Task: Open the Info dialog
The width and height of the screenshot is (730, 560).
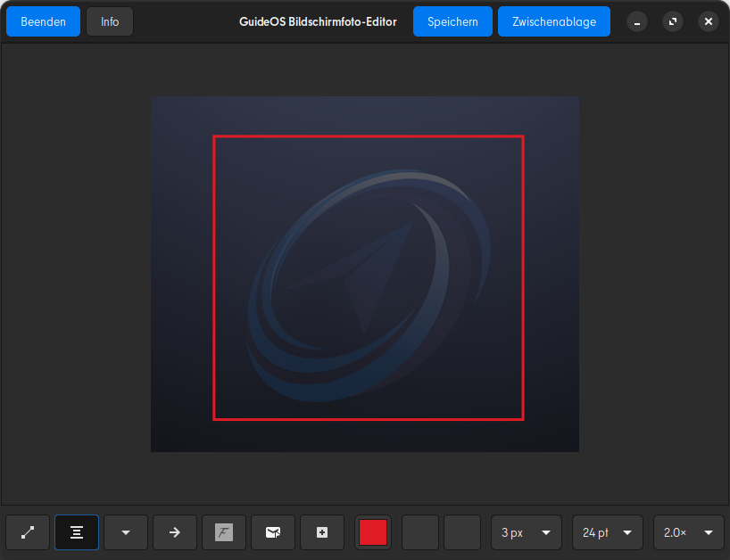Action: (x=110, y=21)
